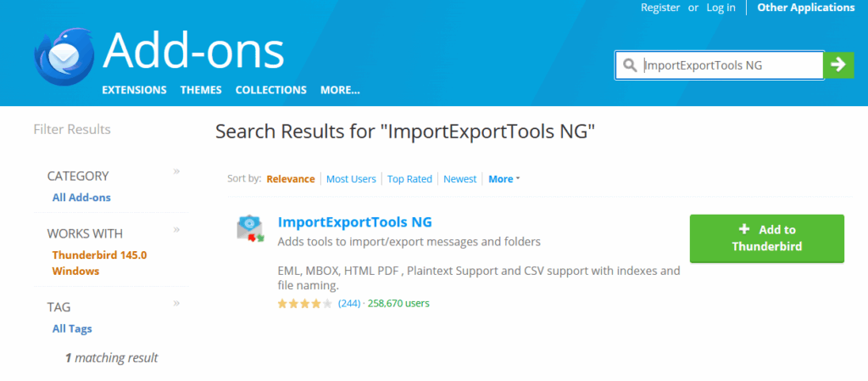Open the COLLECTIONS menu
This screenshot has height=381, width=868.
coord(270,90)
